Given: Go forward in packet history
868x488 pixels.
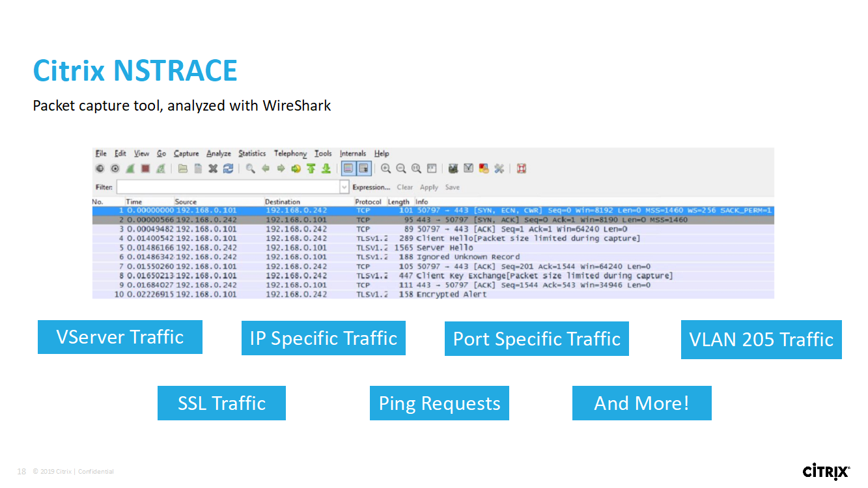Looking at the screenshot, I should pos(281,169).
